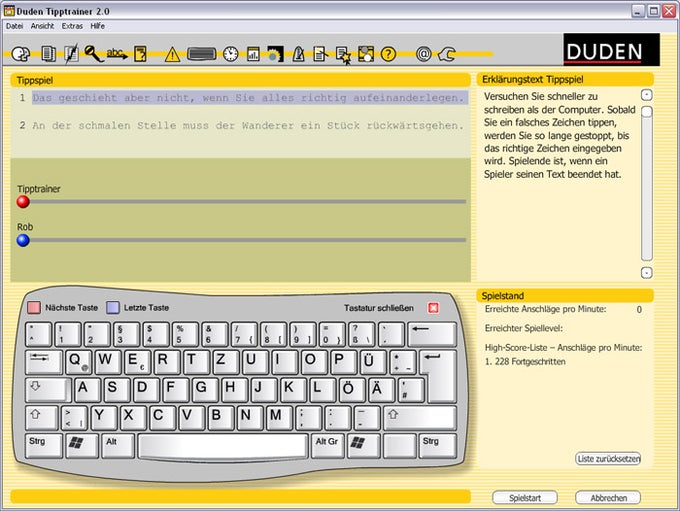Click the @ internet toolbar icon
680x511 pixels.
coord(423,54)
